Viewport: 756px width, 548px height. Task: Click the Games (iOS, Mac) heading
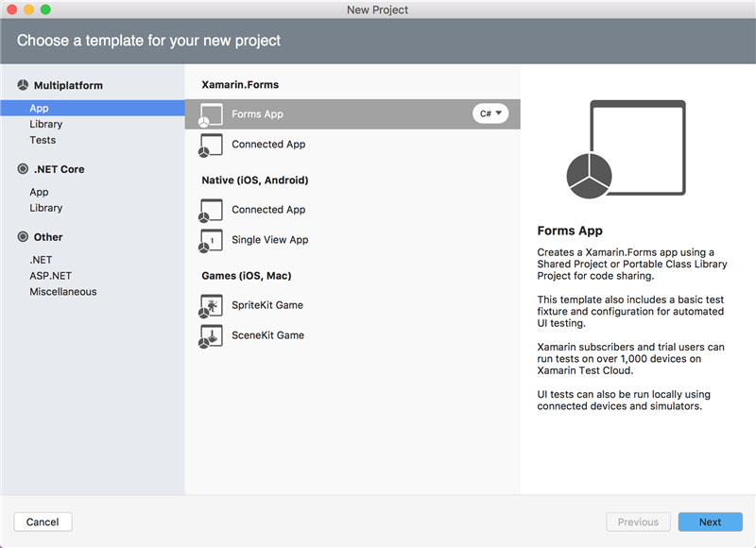247,276
